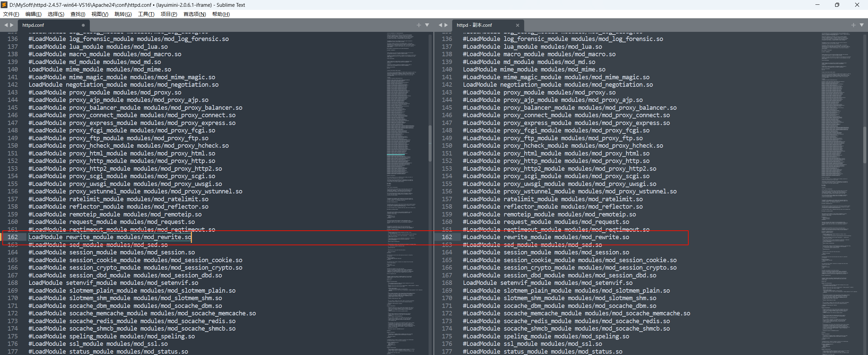The image size is (868, 355).
Task: Click #LoadModule rewrite_module line in right pane
Action: click(546, 237)
